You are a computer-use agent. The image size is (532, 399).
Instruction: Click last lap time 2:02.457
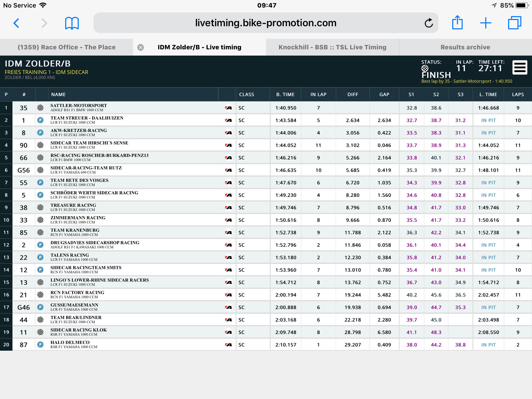coord(488,295)
